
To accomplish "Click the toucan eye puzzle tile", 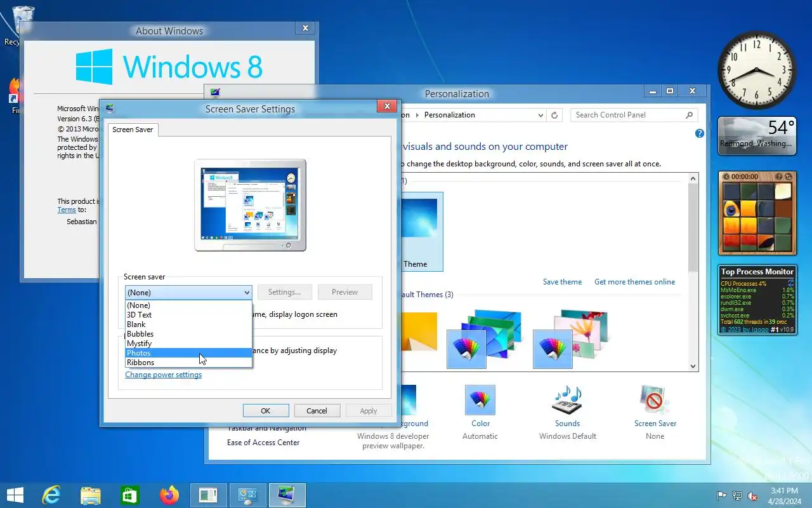I will point(731,208).
